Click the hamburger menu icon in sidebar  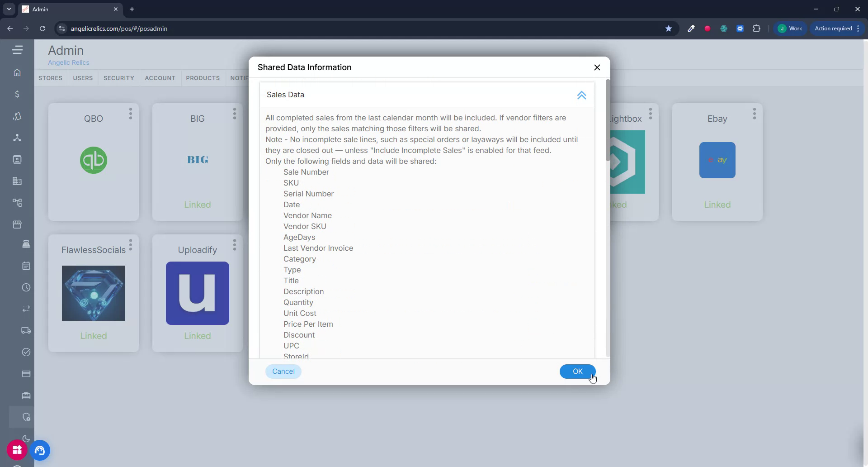(x=17, y=50)
